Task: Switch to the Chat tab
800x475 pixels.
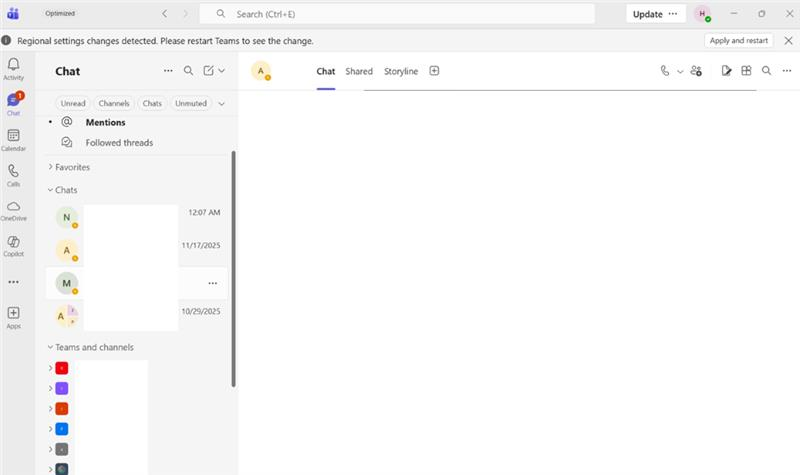Action: (326, 71)
